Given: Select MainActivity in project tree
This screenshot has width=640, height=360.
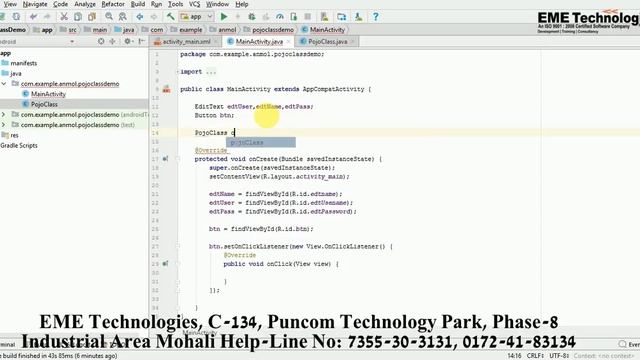Looking at the screenshot, I should 48,94.
